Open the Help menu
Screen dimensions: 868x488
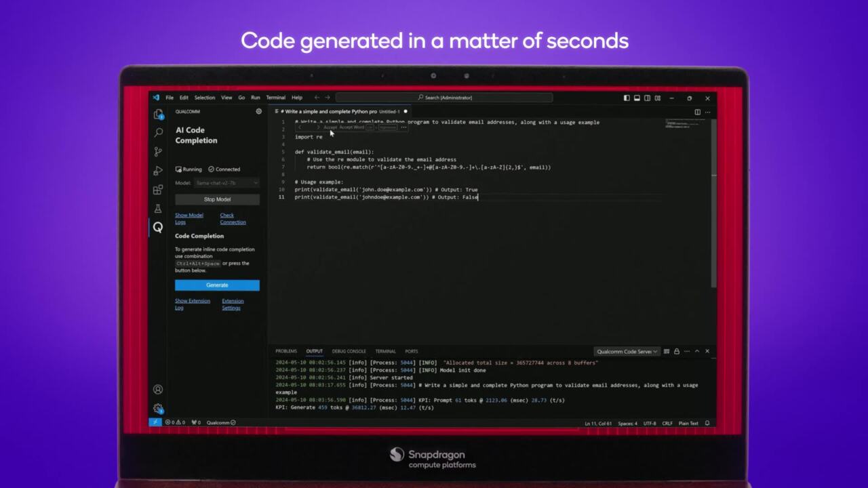[x=297, y=98]
